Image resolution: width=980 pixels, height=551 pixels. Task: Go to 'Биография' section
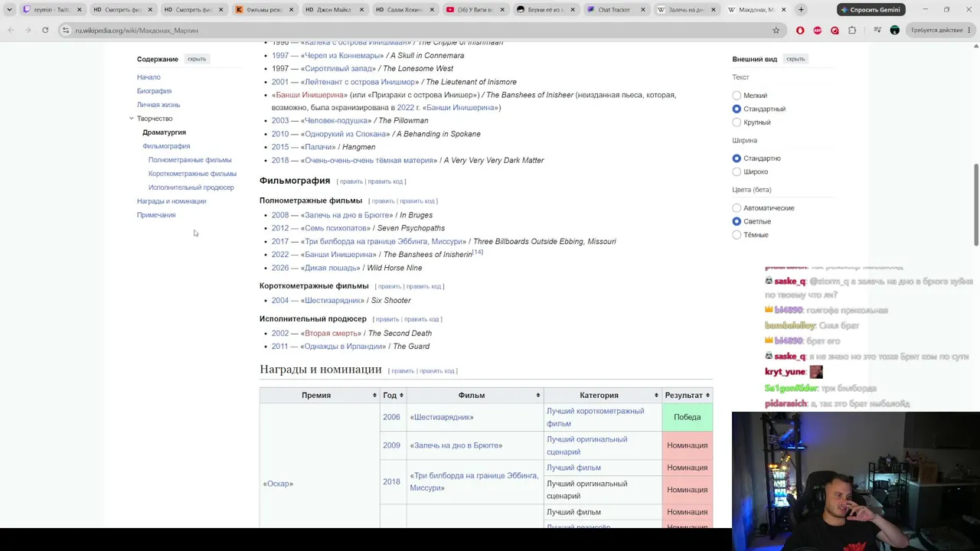coord(154,91)
